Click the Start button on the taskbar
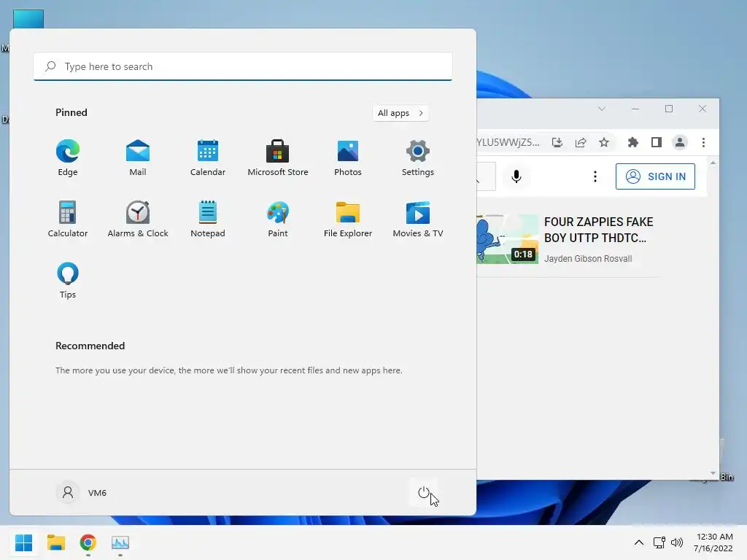 tap(24, 542)
